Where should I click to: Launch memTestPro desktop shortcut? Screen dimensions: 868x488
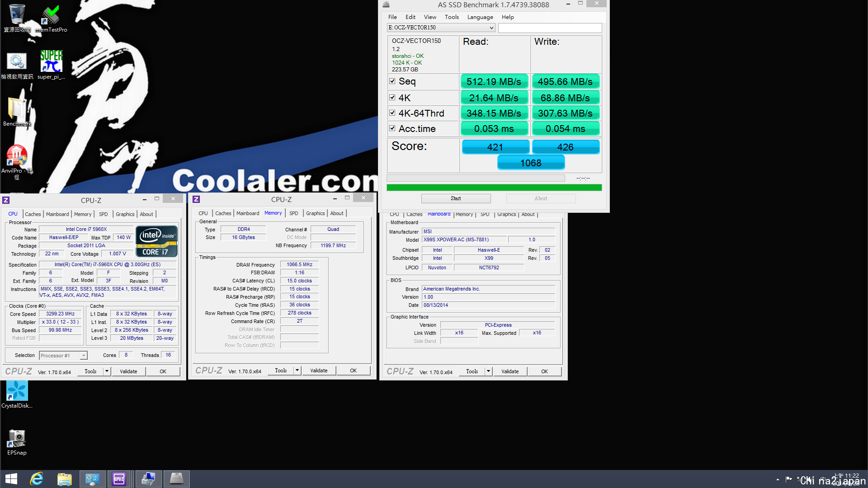(51, 18)
